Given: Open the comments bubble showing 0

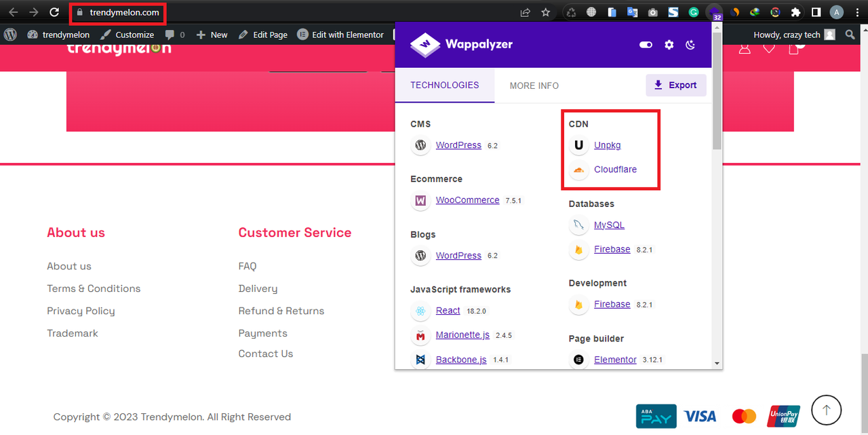Looking at the screenshot, I should (x=175, y=35).
